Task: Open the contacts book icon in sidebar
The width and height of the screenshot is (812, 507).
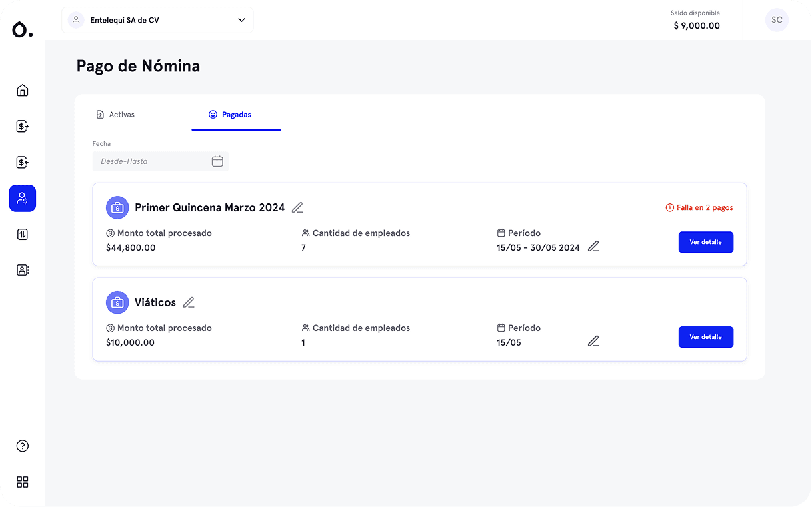Action: (x=22, y=270)
